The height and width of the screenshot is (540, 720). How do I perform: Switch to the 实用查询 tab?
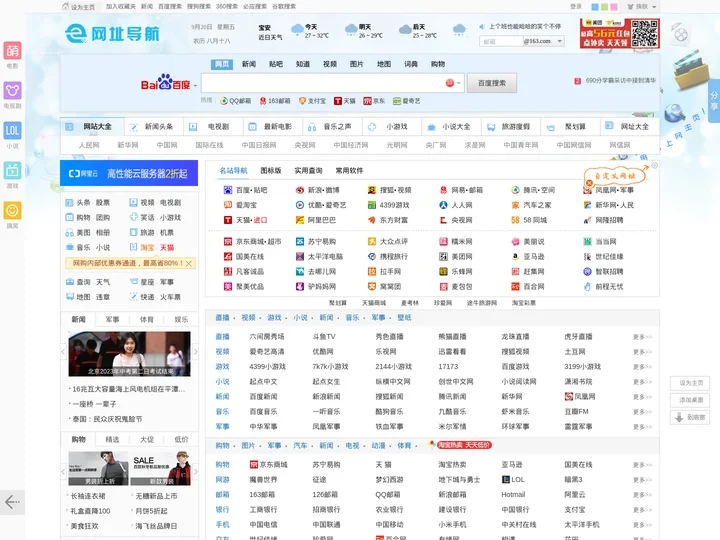pyautogui.click(x=308, y=170)
